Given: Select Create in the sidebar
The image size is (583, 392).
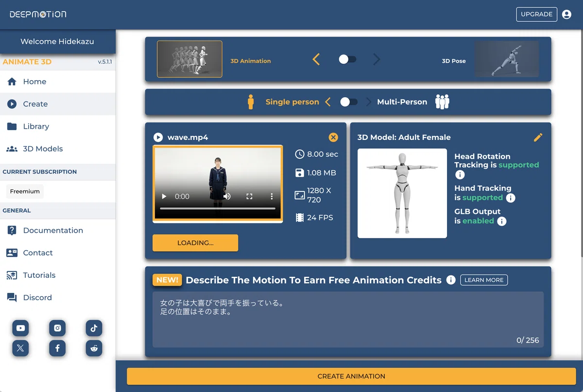Looking at the screenshot, I should click(58, 104).
